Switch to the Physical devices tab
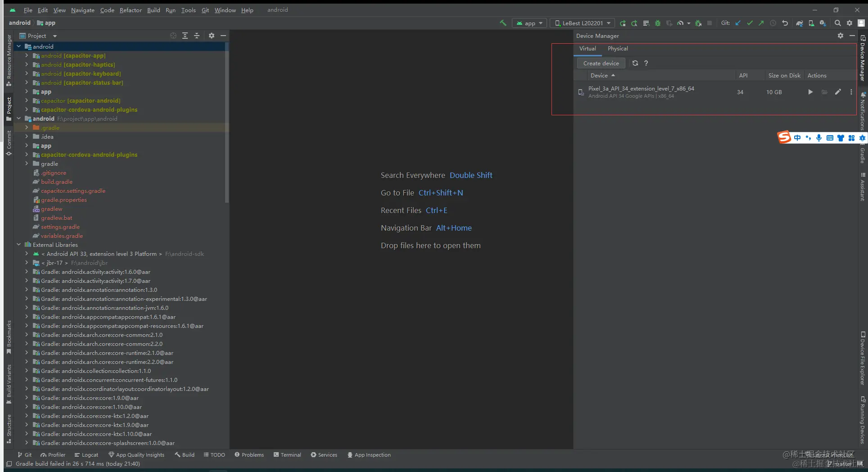The image size is (868, 472). (x=618, y=49)
